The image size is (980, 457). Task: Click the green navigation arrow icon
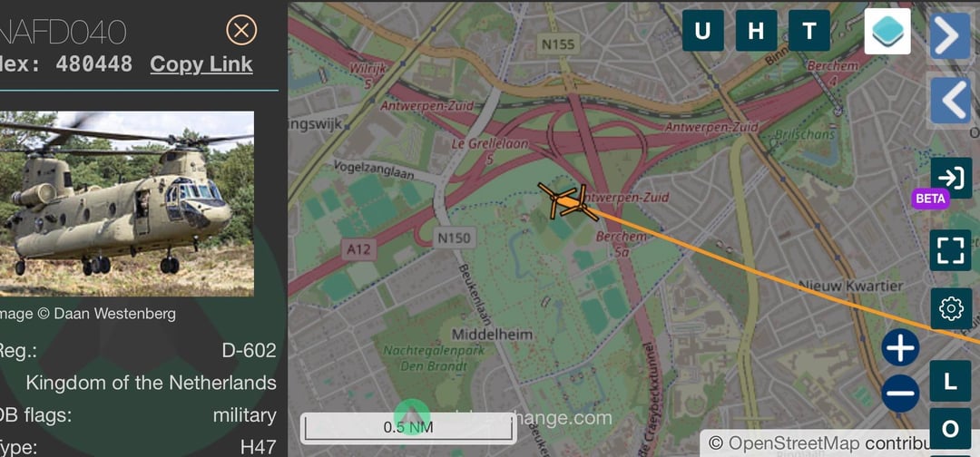click(x=411, y=415)
